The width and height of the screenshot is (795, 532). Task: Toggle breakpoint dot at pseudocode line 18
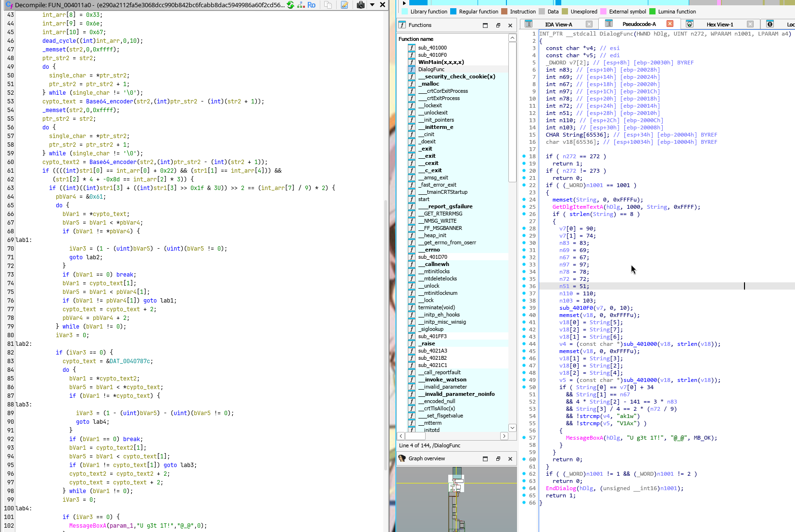tap(524, 156)
